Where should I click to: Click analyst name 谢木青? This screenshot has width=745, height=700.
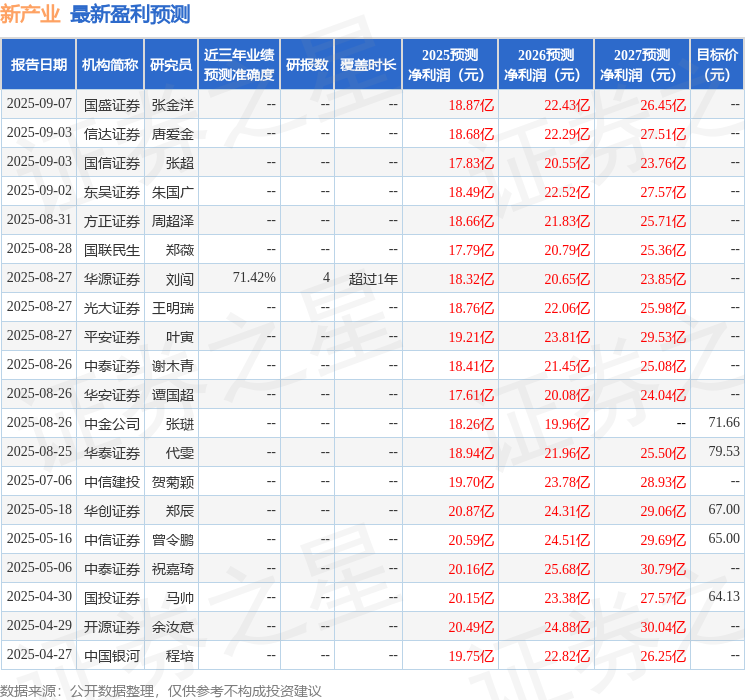pyautogui.click(x=173, y=366)
